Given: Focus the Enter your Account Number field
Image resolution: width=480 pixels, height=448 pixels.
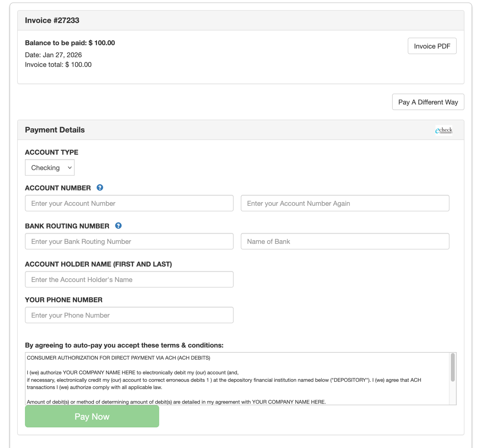Looking at the screenshot, I should 129,203.
